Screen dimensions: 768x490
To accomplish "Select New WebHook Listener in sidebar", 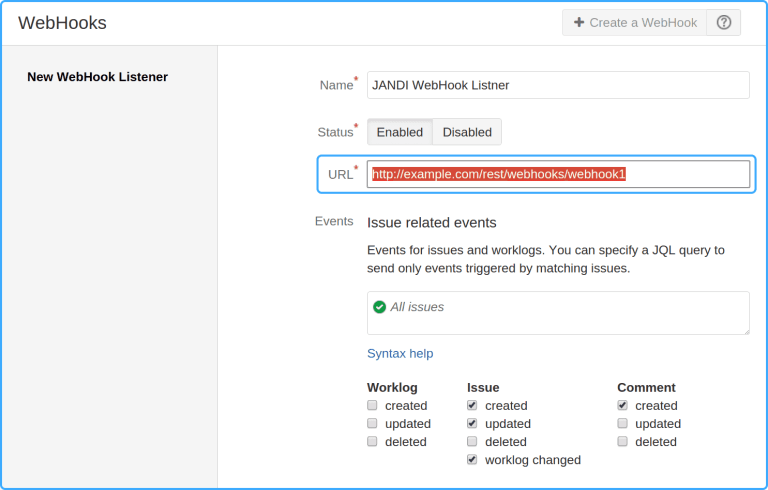I will (97, 76).
